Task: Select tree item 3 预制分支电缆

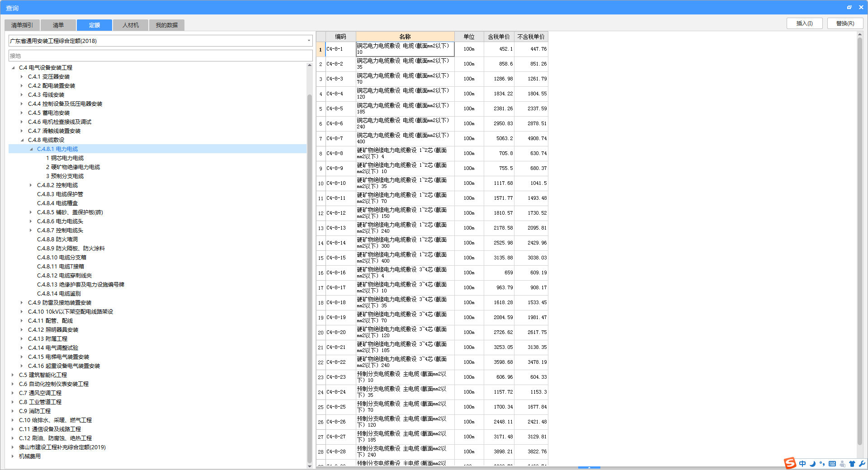Action: pyautogui.click(x=65, y=176)
